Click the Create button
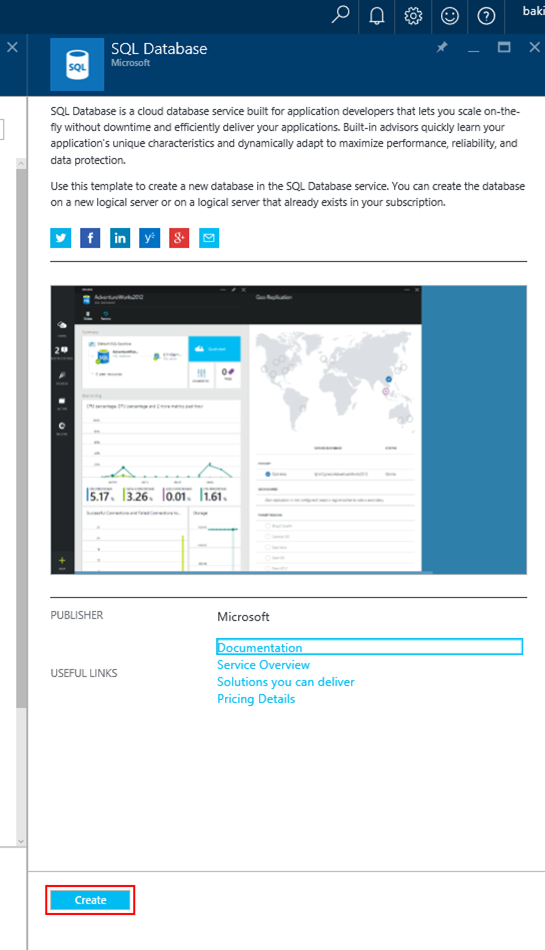Screen dimensions: 545x950 coord(90,900)
